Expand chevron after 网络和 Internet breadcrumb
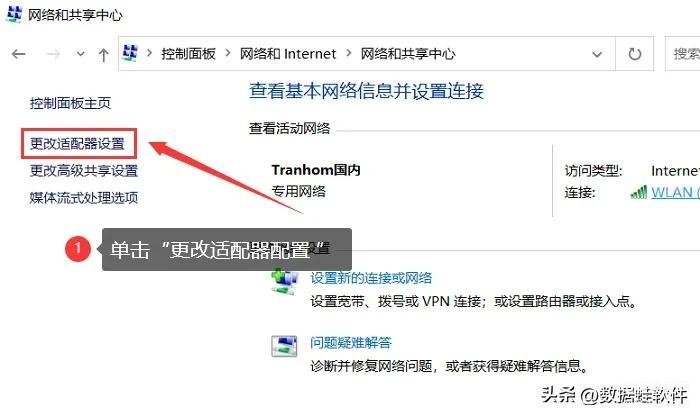This screenshot has height=416, width=700. tap(349, 54)
